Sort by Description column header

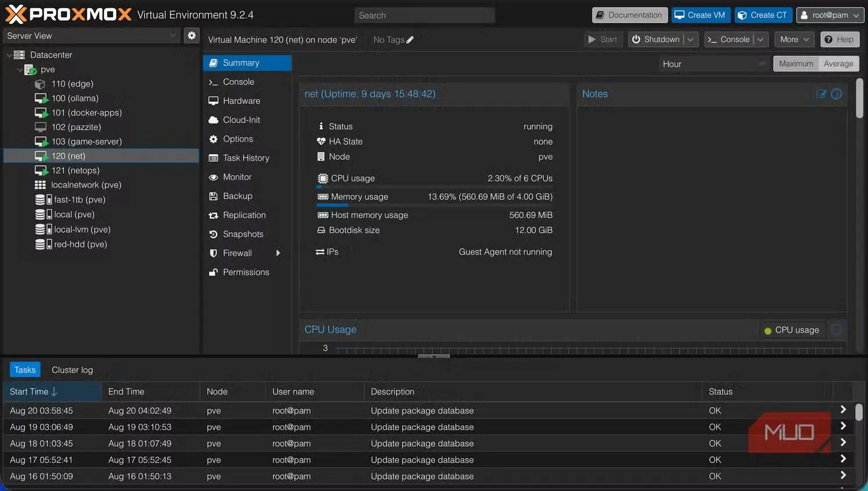[532, 392]
